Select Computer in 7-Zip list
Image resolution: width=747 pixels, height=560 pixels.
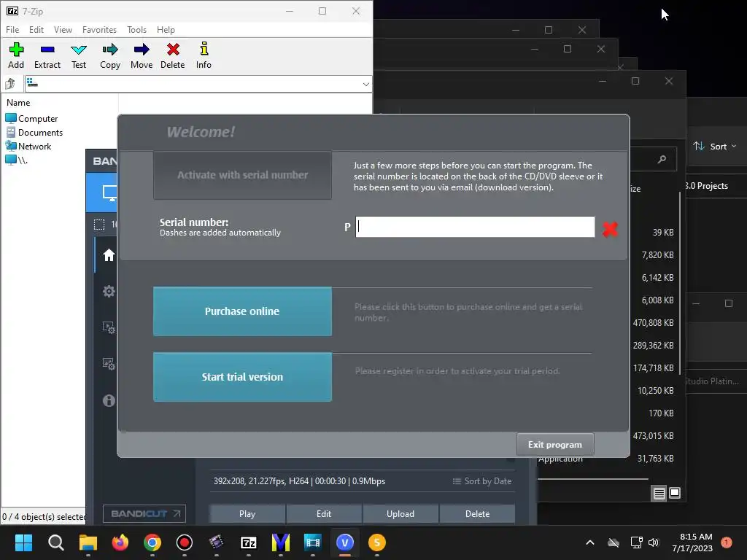click(x=31, y=119)
